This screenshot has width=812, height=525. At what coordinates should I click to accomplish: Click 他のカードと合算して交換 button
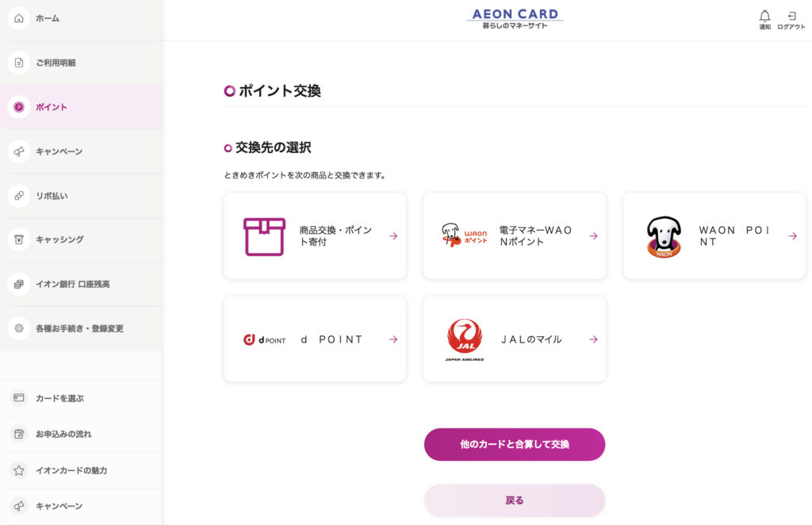tap(514, 444)
